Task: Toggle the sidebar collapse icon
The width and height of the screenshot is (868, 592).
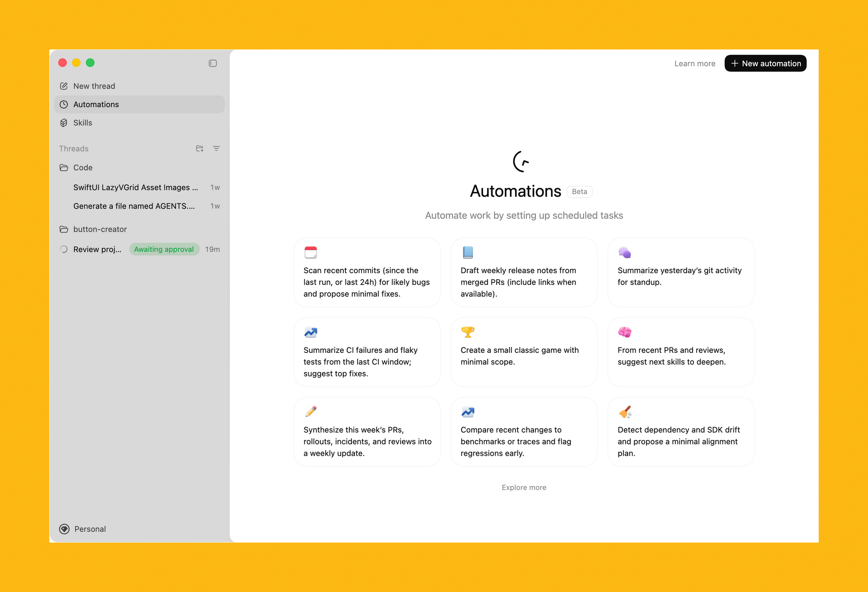Action: point(213,63)
